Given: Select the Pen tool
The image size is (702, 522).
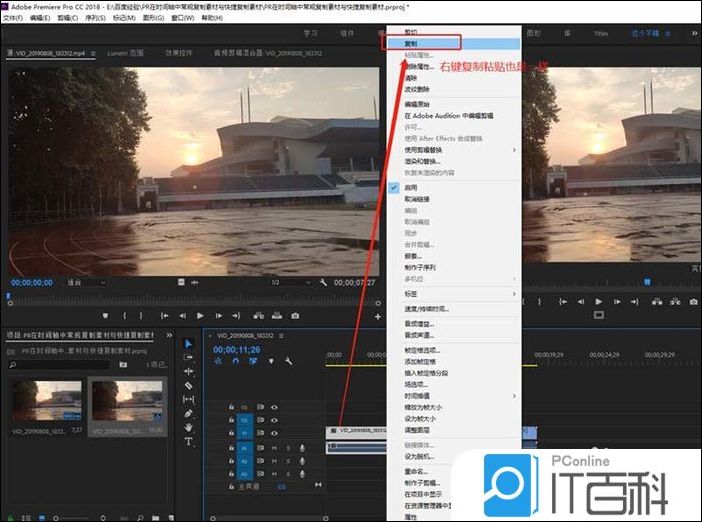Looking at the screenshot, I should click(x=189, y=413).
